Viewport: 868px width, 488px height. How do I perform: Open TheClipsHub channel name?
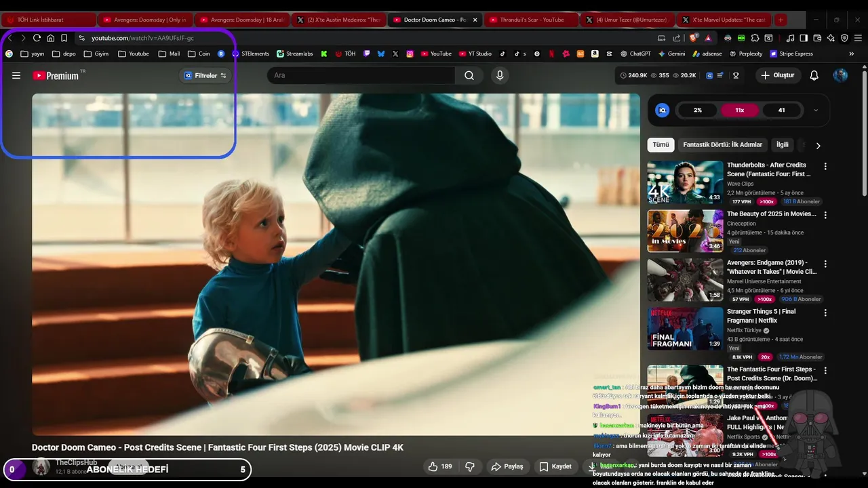tap(76, 462)
